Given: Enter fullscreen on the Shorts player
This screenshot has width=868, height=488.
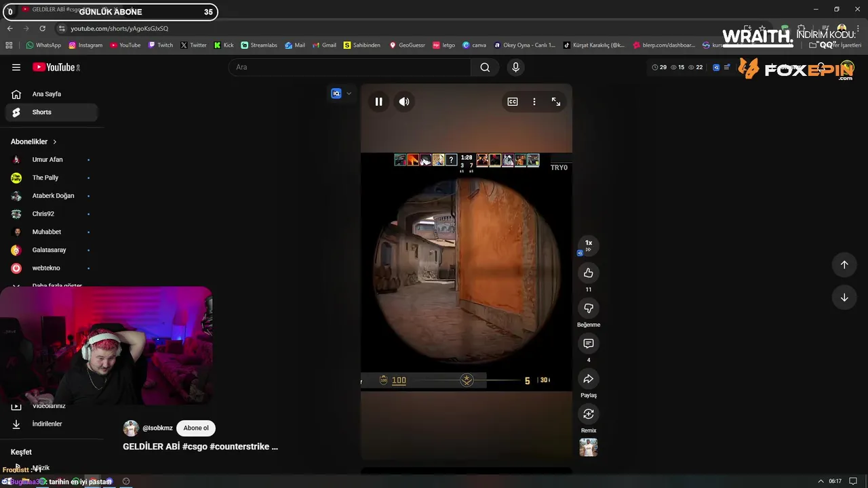Looking at the screenshot, I should (556, 102).
